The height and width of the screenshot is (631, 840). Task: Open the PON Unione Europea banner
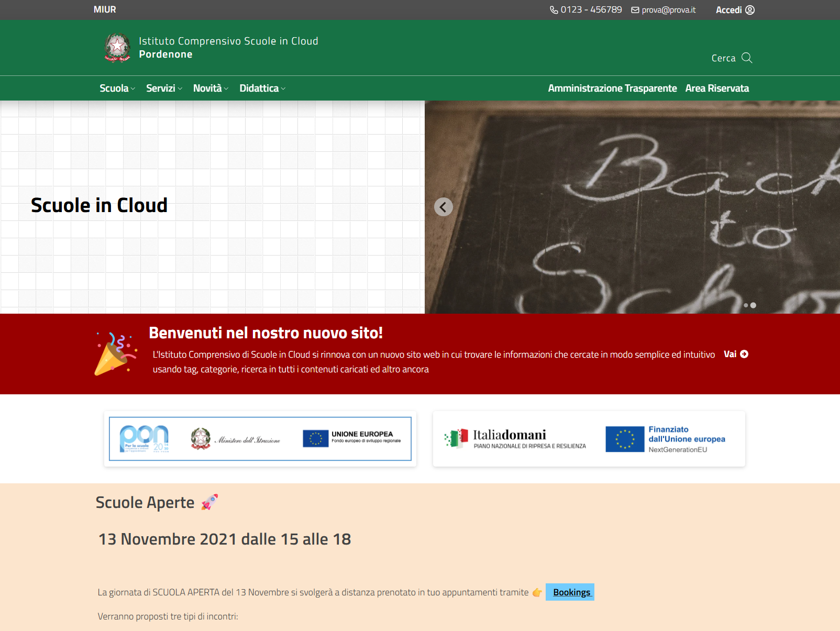coord(260,439)
